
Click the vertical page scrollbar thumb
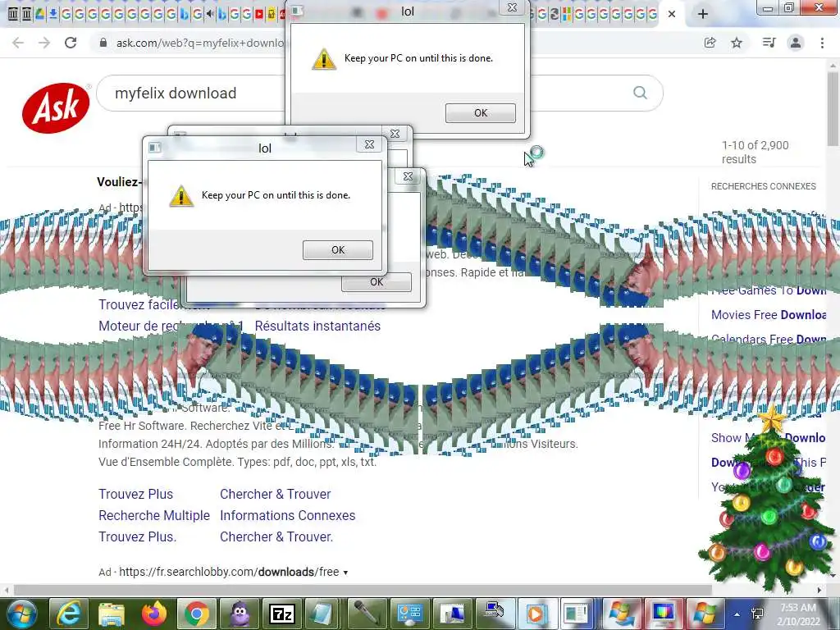pos(833,107)
